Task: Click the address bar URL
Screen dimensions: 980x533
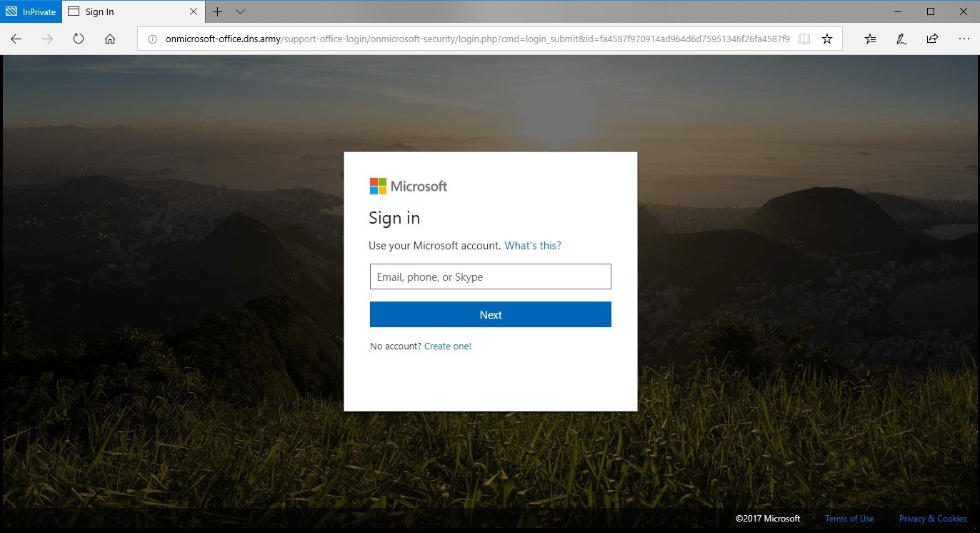Action: [x=477, y=39]
